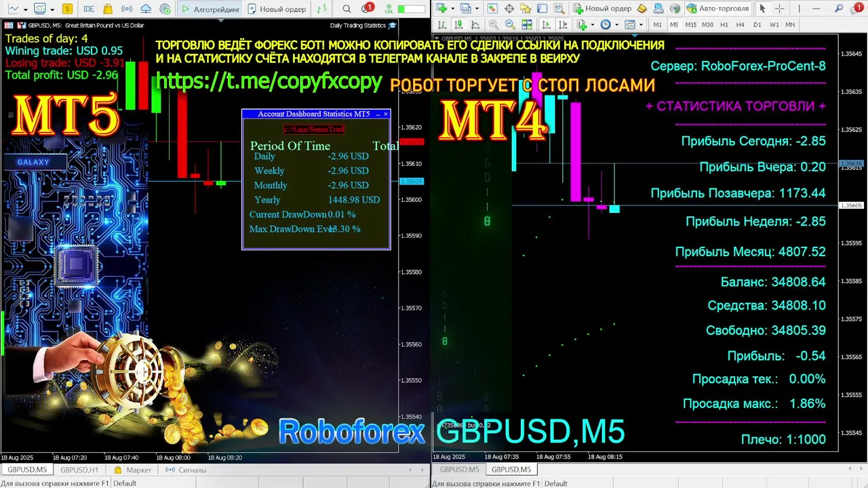Select M15 timeframe in MT4
Image resolution: width=868 pixels, height=488 pixels.
(x=690, y=24)
